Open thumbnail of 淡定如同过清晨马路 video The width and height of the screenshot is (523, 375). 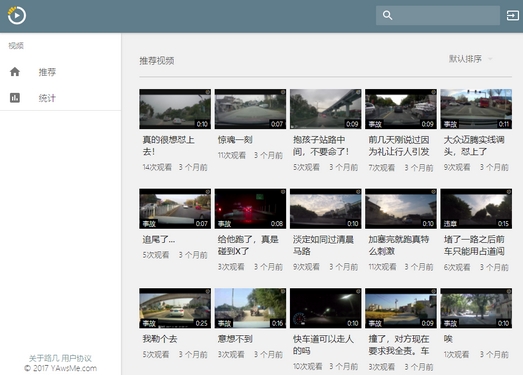[326, 209]
